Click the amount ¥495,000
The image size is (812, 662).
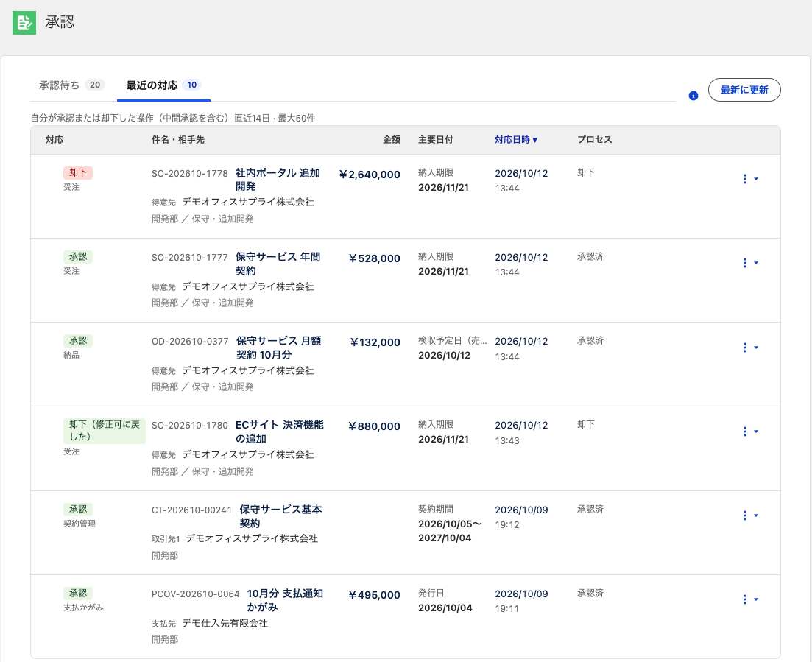tap(375, 595)
